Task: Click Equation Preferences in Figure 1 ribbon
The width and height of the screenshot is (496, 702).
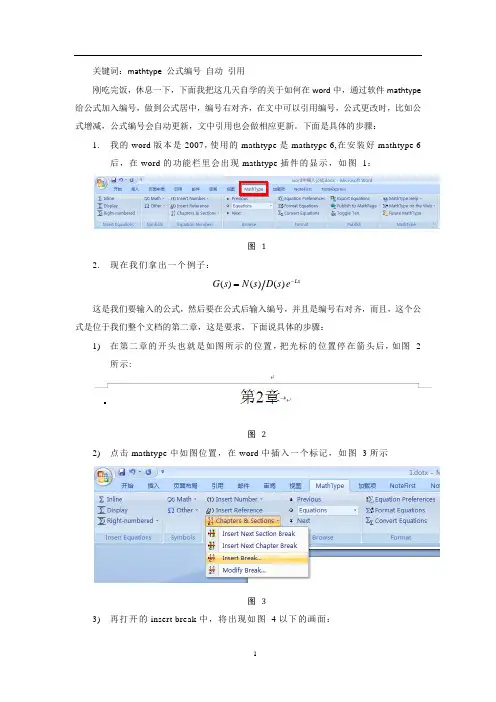Action: (301, 198)
